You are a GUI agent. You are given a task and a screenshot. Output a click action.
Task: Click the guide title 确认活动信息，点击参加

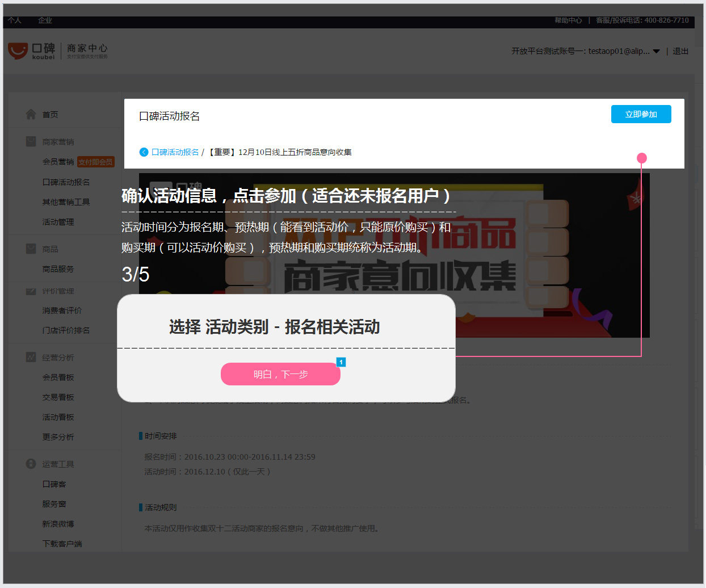tap(286, 196)
